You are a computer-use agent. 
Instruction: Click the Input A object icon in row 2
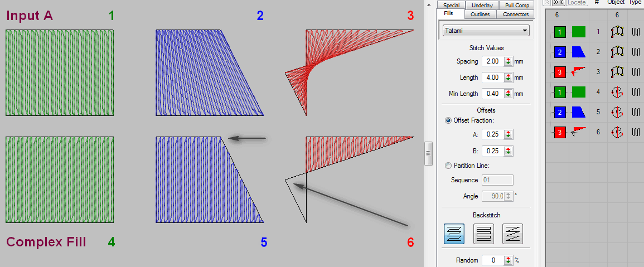click(x=617, y=52)
